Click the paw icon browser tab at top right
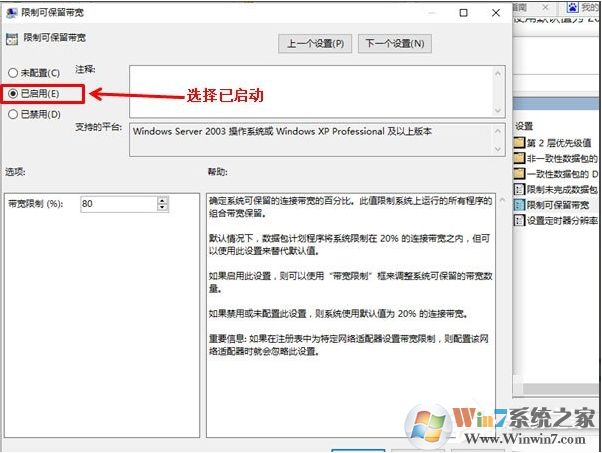This screenshot has height=453, width=602. coord(573,7)
